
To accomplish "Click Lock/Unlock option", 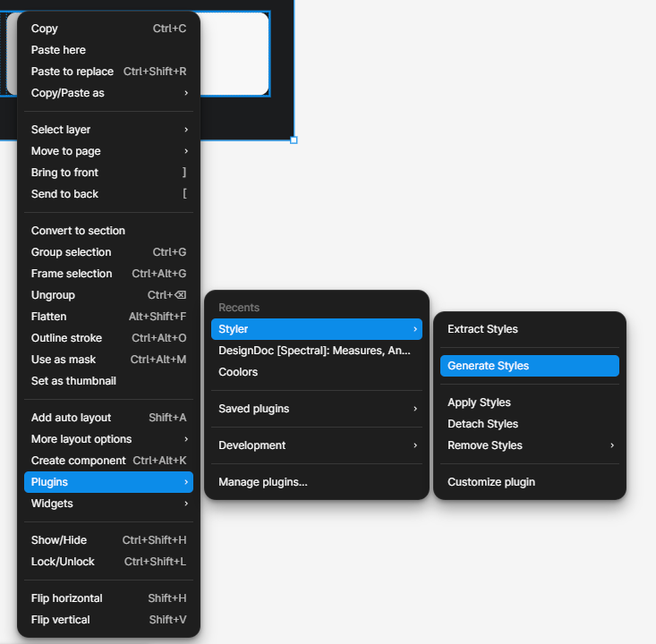I will [108, 562].
